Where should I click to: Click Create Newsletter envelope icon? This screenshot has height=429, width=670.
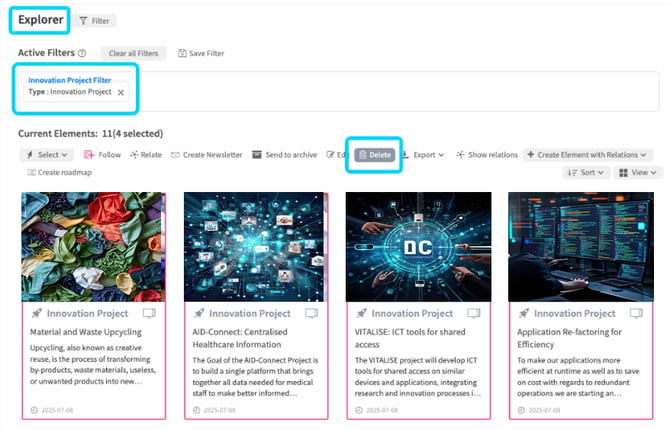click(175, 155)
